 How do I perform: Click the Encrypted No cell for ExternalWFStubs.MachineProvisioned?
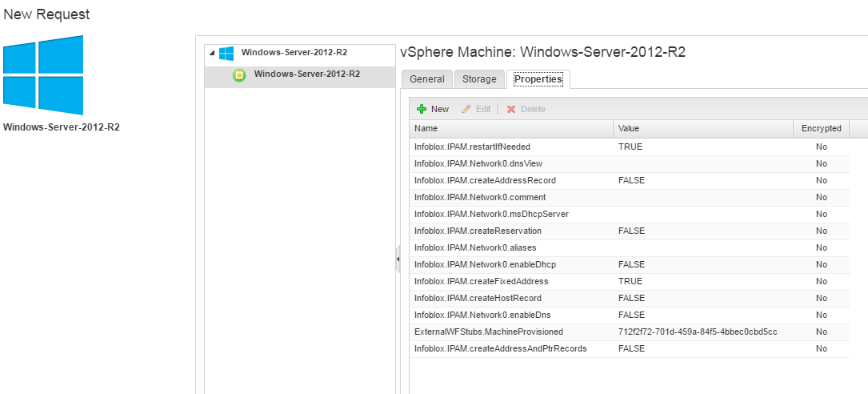click(x=822, y=332)
